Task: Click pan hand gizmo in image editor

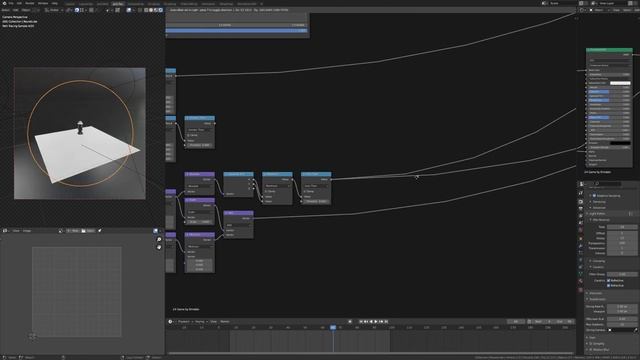Action: (159, 247)
